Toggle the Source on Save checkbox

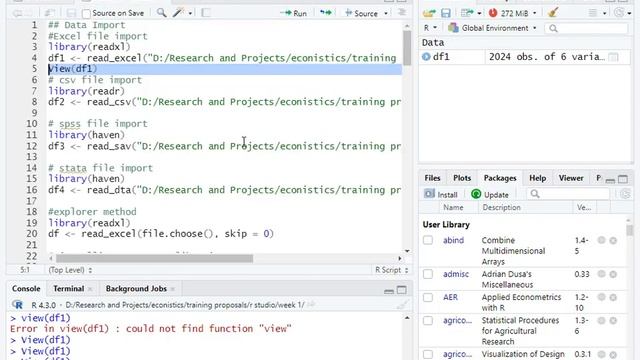point(86,13)
